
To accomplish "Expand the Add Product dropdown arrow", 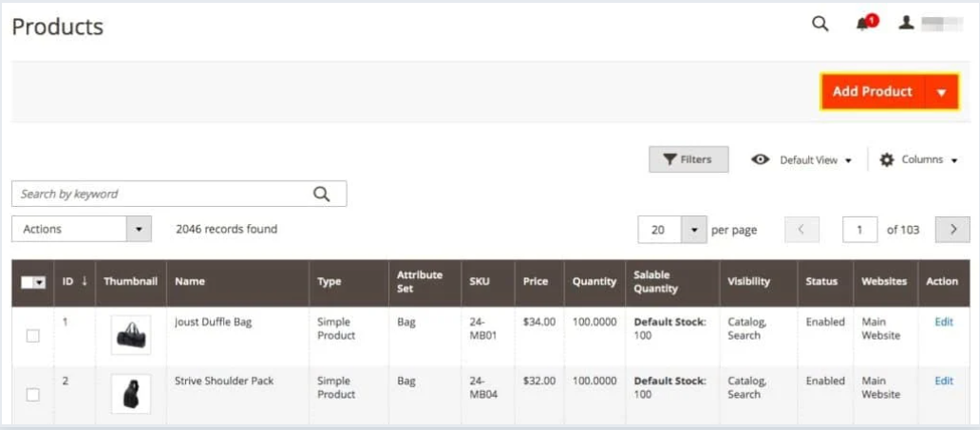I will [941, 92].
